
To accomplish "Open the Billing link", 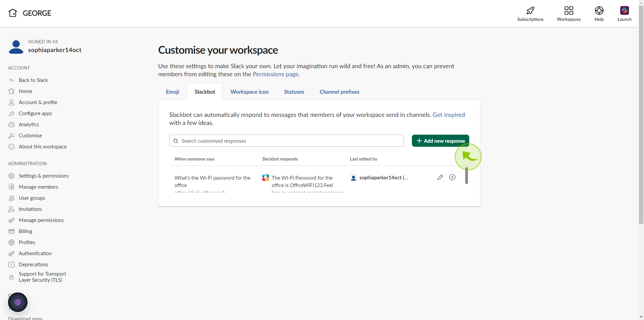I will [x=25, y=231].
